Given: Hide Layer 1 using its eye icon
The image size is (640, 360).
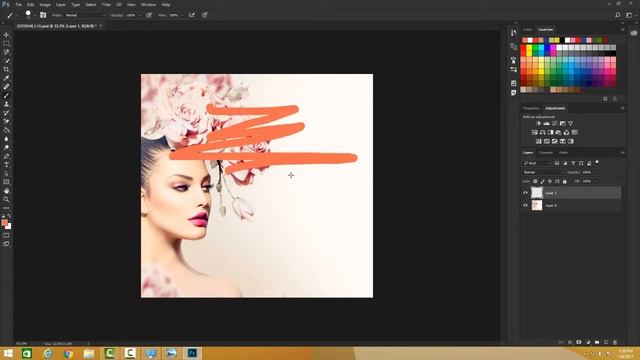Looking at the screenshot, I should pos(526,193).
